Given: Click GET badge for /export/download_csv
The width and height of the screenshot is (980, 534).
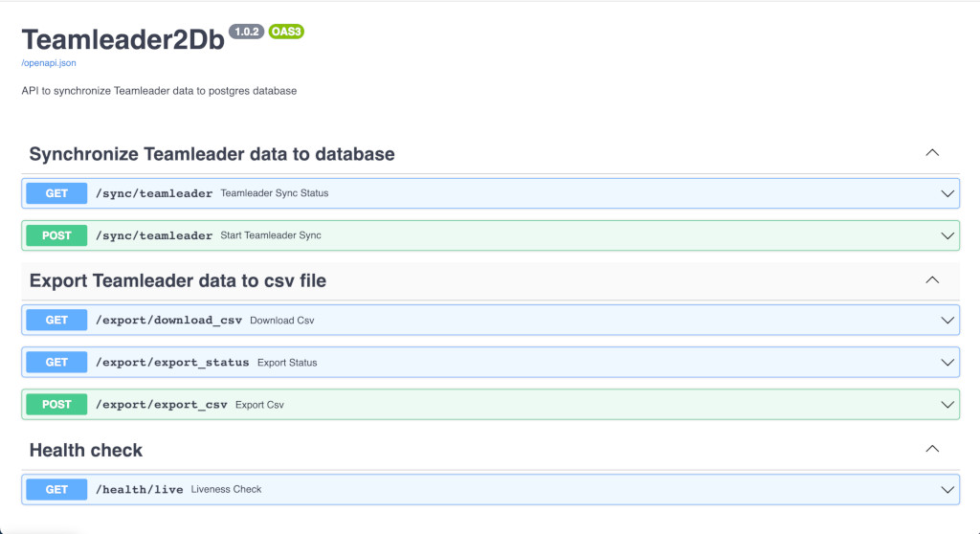Looking at the screenshot, I should click(x=56, y=321).
